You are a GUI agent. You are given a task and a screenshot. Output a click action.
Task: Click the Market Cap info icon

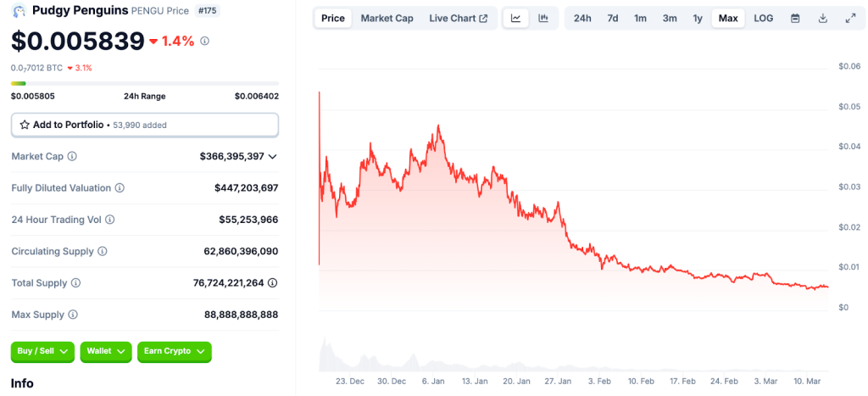(x=72, y=157)
